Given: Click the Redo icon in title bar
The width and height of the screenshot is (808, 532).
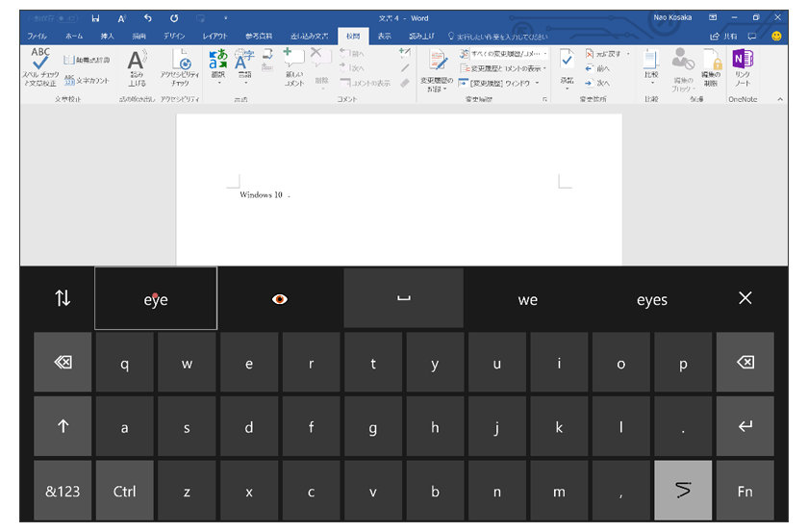Looking at the screenshot, I should coord(174,18).
